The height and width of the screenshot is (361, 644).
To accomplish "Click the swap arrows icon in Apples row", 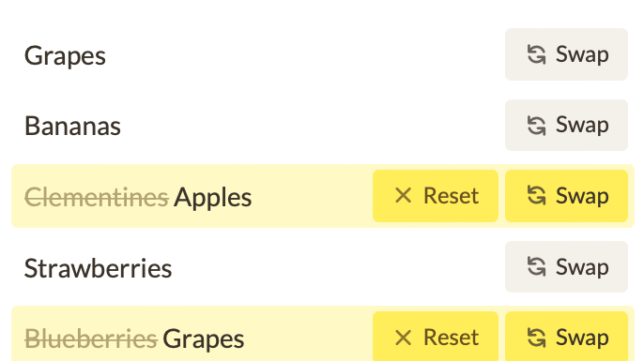I will pyautogui.click(x=536, y=196).
